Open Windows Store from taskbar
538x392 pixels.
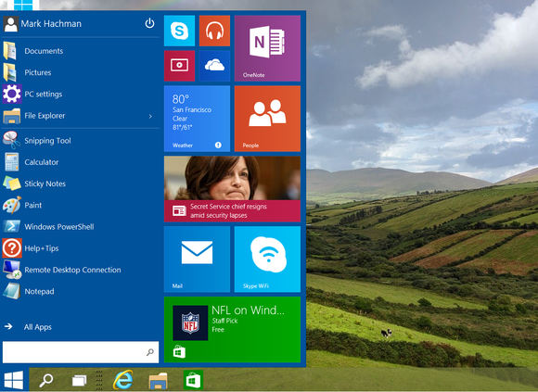click(193, 380)
